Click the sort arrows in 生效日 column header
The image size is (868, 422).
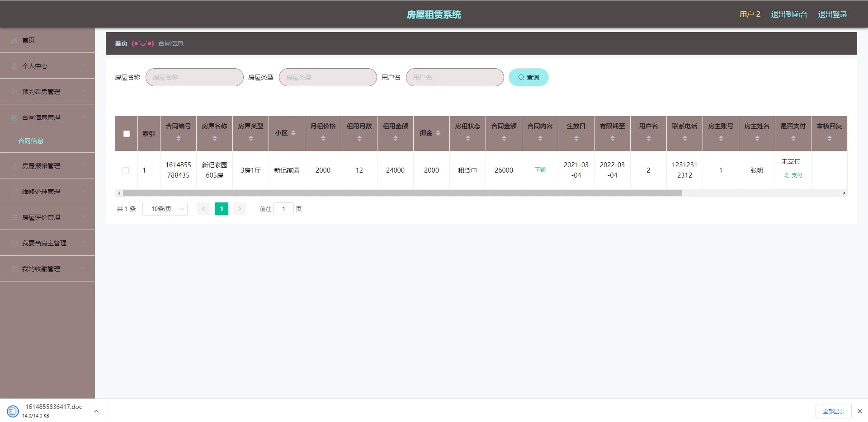pyautogui.click(x=576, y=138)
